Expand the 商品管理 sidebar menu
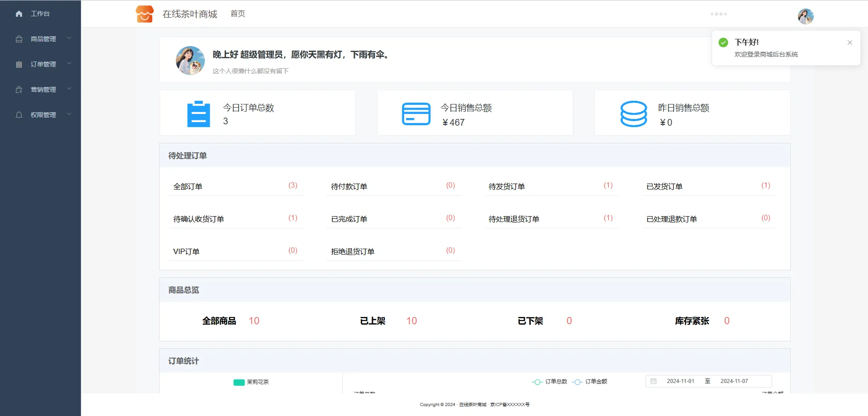868x416 pixels. [x=43, y=39]
